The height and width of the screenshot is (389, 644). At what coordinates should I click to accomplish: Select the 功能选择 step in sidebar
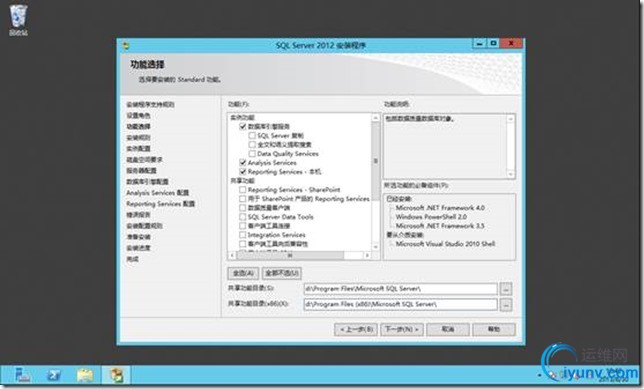(x=138, y=127)
